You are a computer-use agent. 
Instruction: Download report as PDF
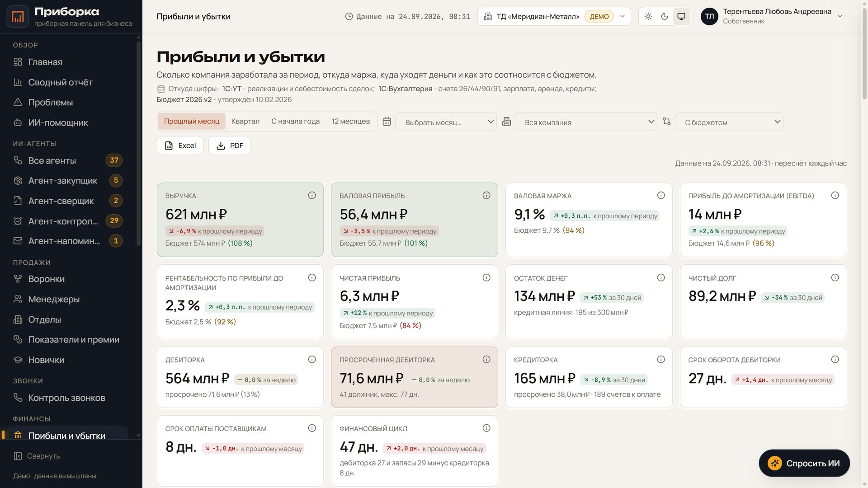click(229, 145)
